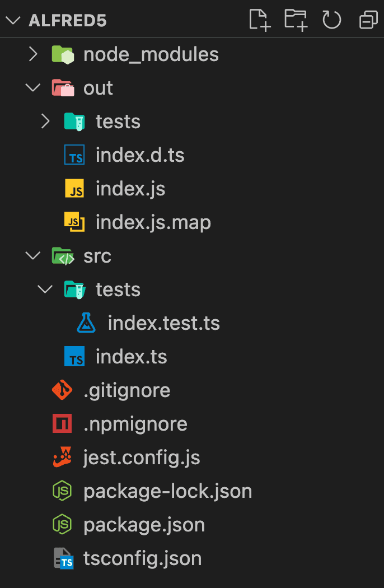Open package-lock.json file
Viewport: 384px width, 588px height.
coord(167,491)
